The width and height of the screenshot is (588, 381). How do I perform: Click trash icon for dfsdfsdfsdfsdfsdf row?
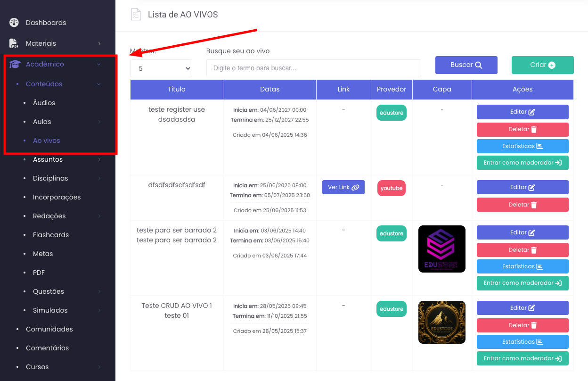(x=534, y=205)
